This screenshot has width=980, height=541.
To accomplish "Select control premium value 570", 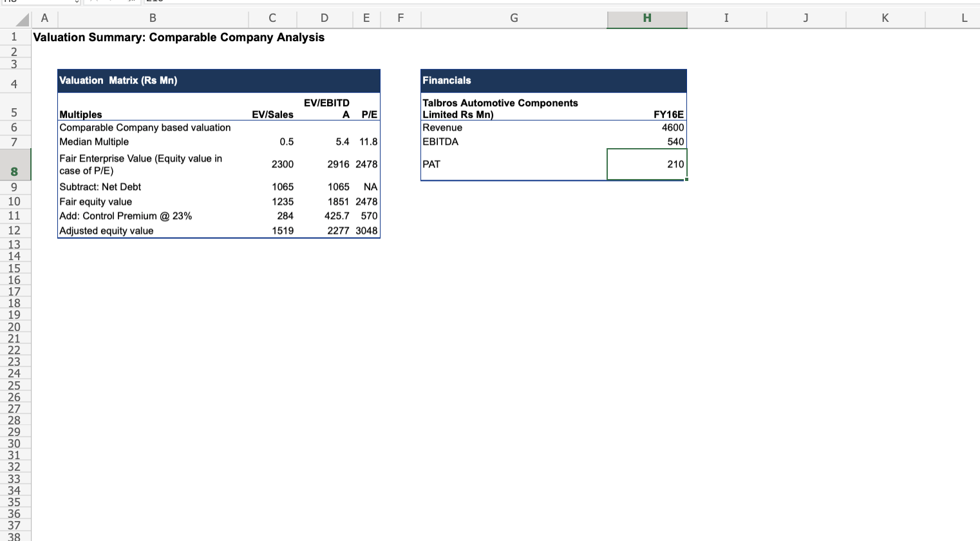I will pyautogui.click(x=366, y=216).
